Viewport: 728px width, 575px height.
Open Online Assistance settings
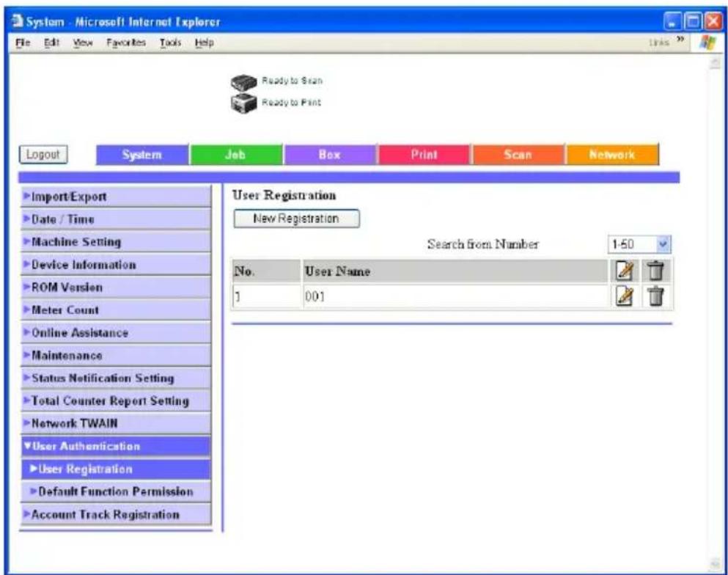click(116, 333)
